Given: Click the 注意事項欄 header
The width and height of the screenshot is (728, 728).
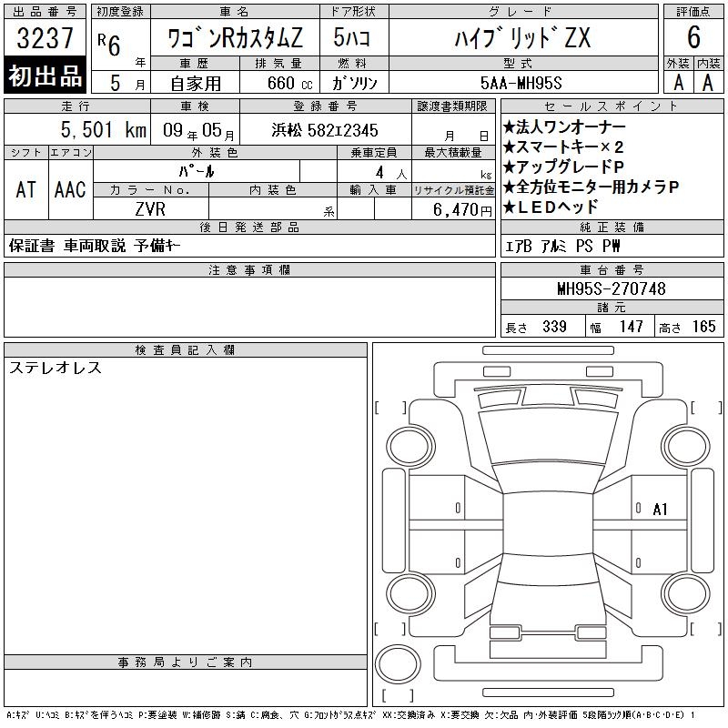Looking at the screenshot, I should pyautogui.click(x=249, y=269).
